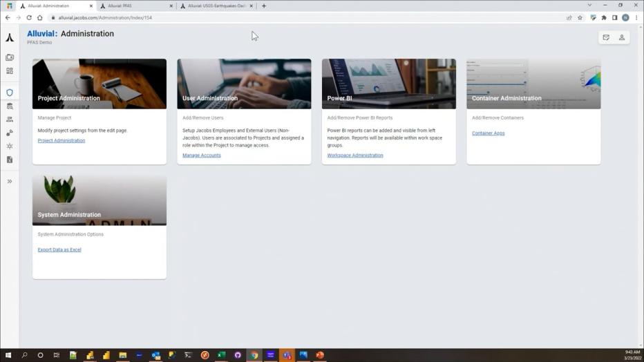Open the projects folder icon in sidebar
The width and height of the screenshot is (644, 362).
tap(10, 57)
